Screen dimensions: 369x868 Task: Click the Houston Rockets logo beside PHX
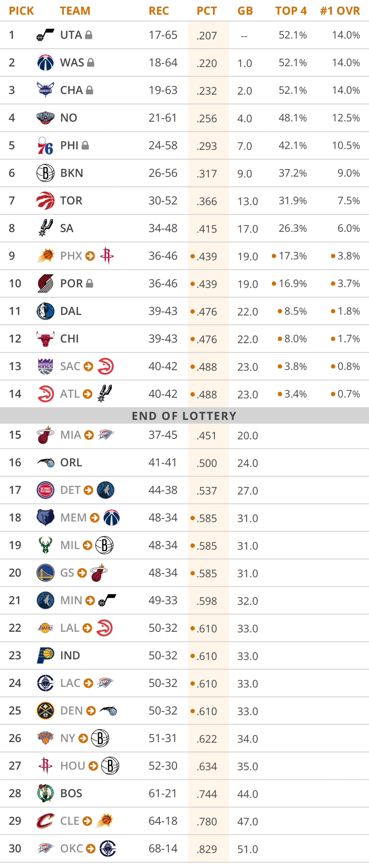pyautogui.click(x=107, y=256)
